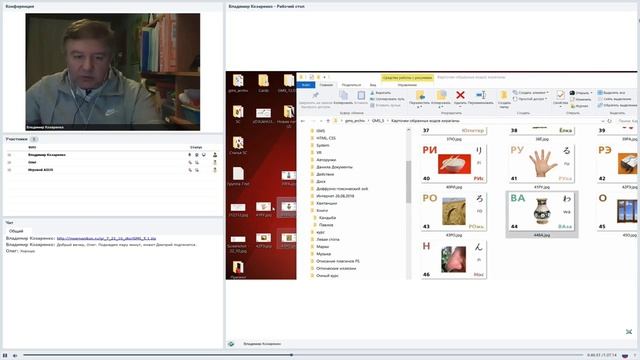Select card 41 РУ hand thumbnail

(542, 164)
